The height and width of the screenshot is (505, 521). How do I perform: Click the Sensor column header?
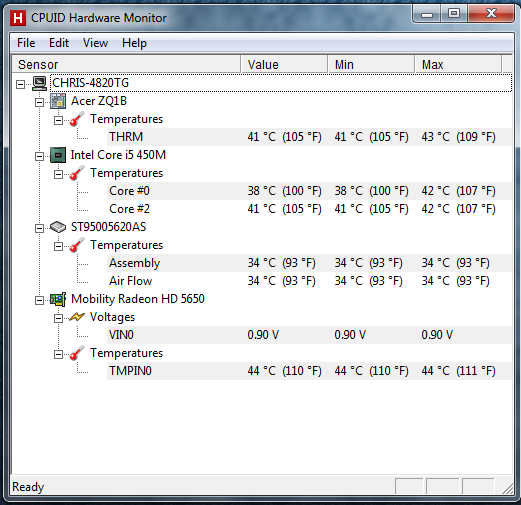(x=126, y=64)
